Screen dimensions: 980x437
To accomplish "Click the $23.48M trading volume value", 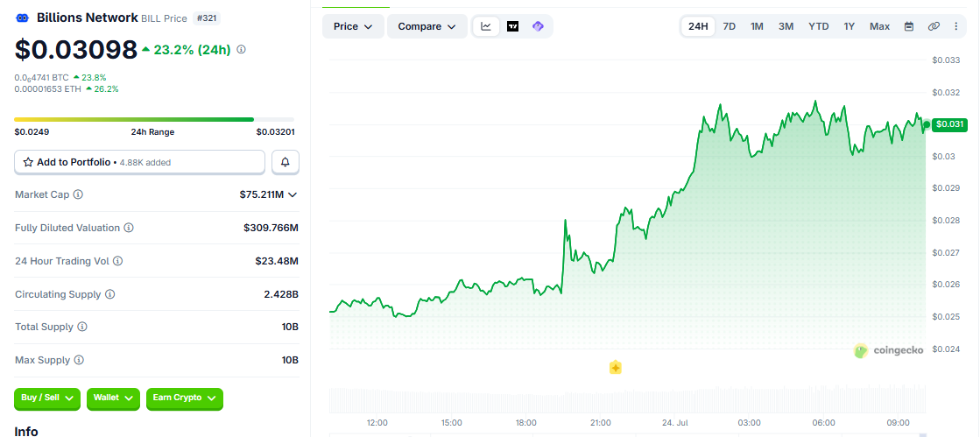I will [x=277, y=261].
